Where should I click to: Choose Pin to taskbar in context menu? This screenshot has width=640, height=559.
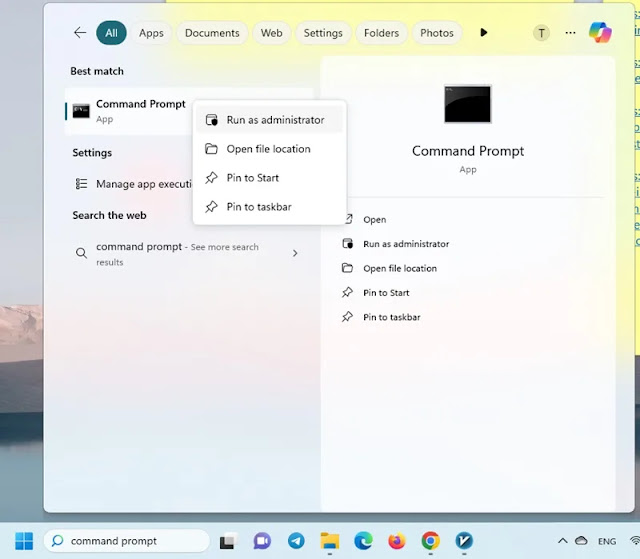(269, 207)
